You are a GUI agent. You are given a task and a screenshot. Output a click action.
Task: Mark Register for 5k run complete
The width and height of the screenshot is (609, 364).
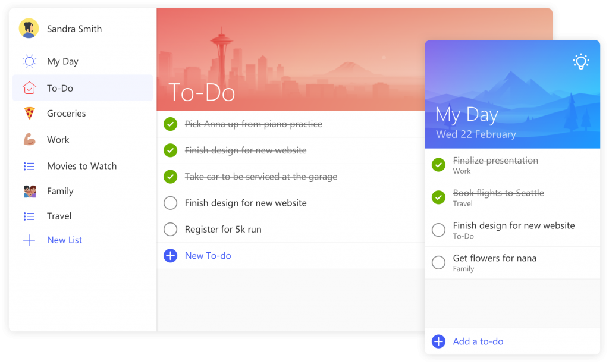point(171,230)
